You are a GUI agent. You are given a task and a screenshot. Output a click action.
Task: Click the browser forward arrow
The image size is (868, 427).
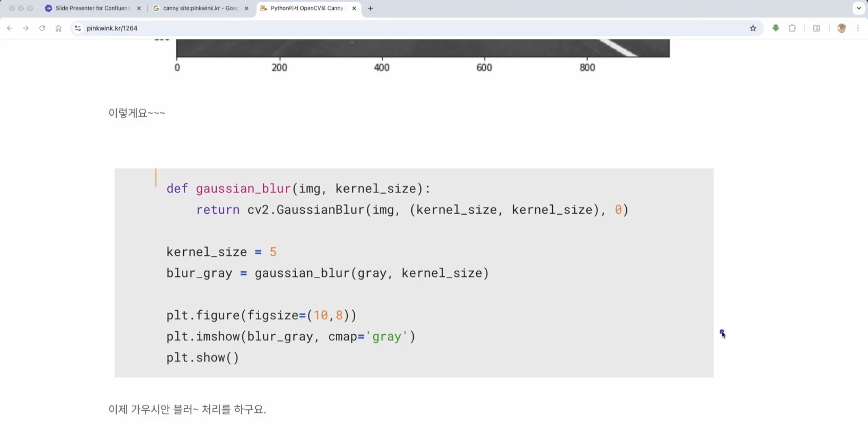(x=25, y=28)
